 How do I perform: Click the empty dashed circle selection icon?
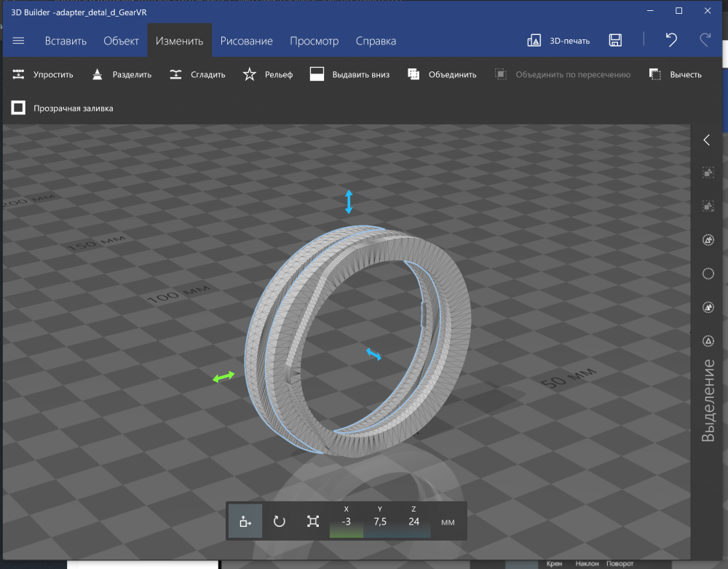(x=707, y=274)
